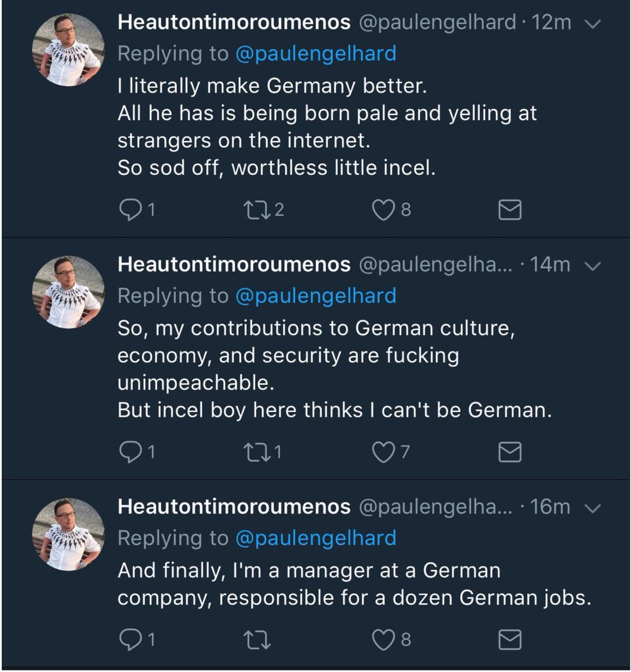
Task: Retweet the 'make Germany better' tweet
Action: point(258,209)
